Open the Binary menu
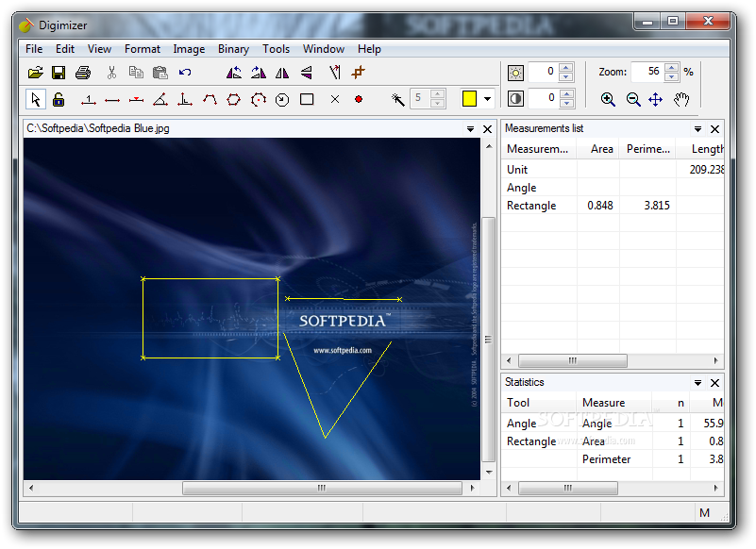The height and width of the screenshot is (549, 756). point(233,49)
